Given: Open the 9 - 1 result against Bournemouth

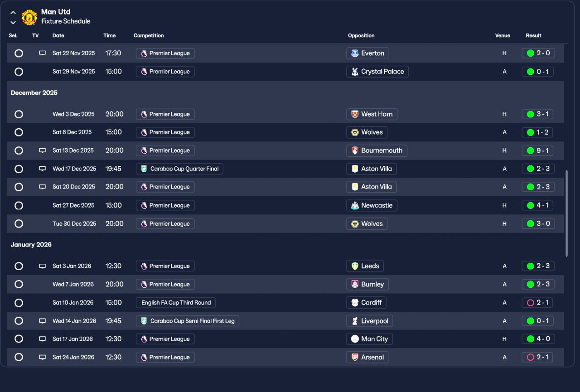Looking at the screenshot, I should click(538, 150).
